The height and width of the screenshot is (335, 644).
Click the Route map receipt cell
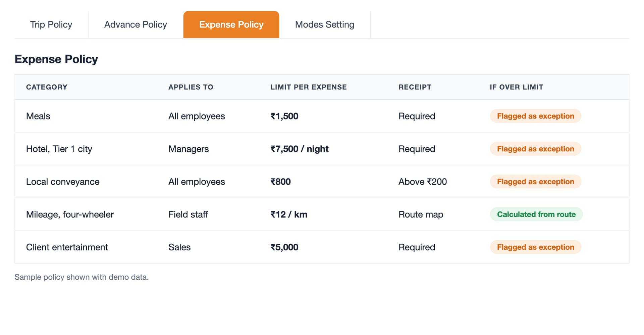pyautogui.click(x=421, y=214)
